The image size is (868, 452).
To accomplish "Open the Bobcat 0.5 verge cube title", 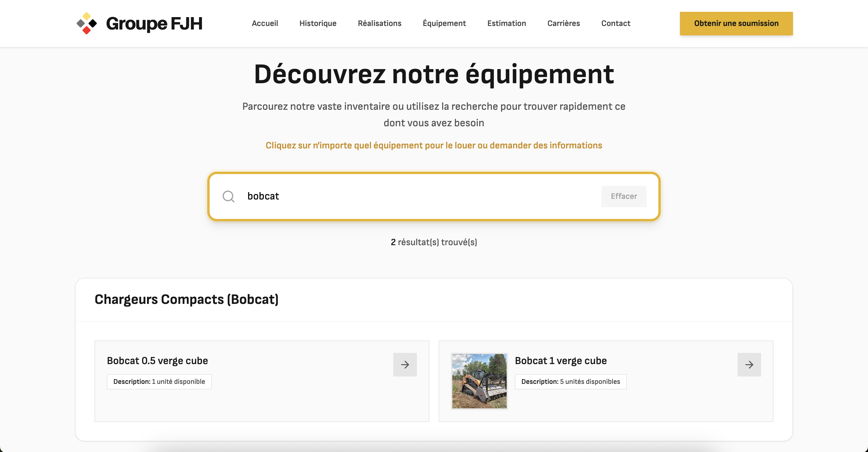I will (x=157, y=360).
